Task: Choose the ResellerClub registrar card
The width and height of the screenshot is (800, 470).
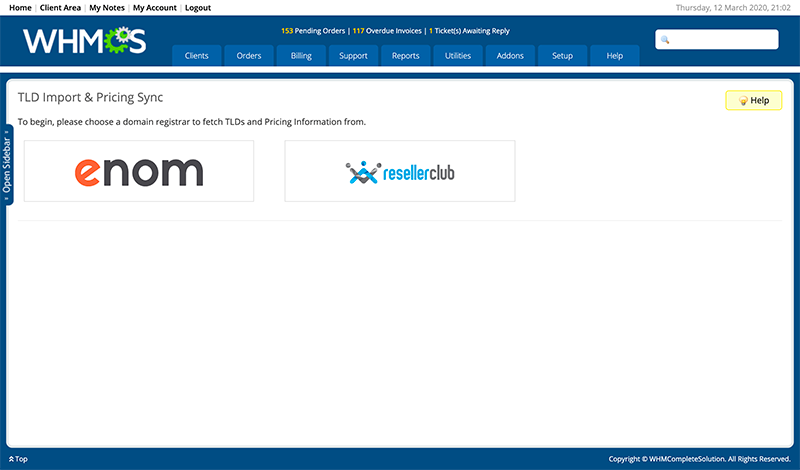Action: click(400, 171)
